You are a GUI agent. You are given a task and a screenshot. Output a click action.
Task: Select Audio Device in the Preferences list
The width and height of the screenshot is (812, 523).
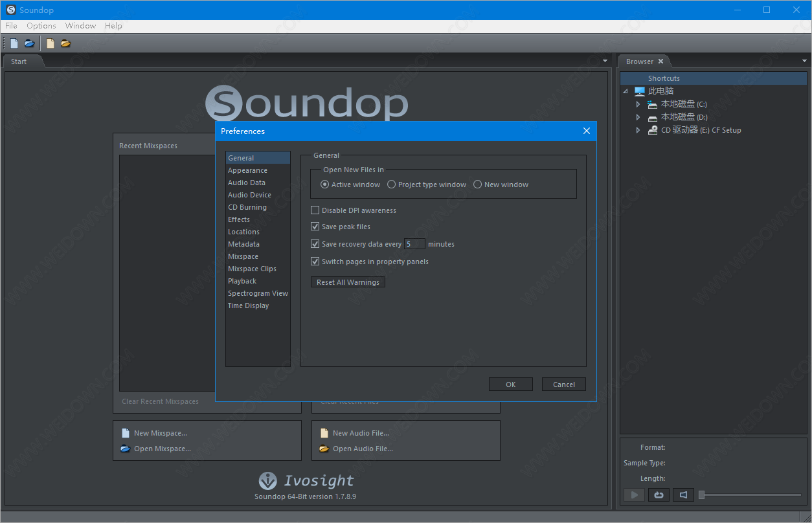(x=258, y=195)
